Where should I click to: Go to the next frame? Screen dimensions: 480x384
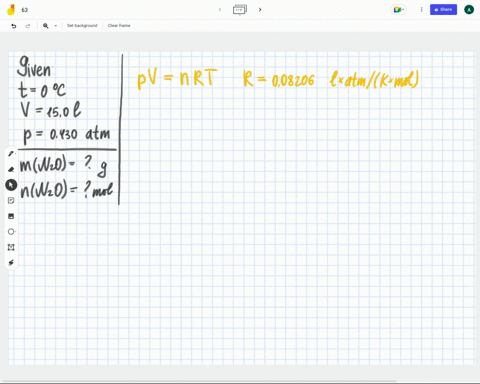click(260, 10)
